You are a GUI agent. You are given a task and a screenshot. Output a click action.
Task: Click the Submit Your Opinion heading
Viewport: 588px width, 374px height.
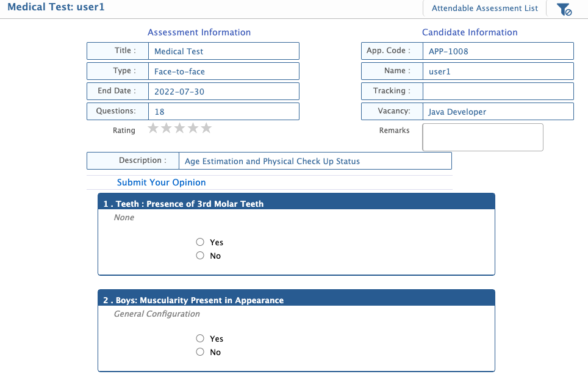tap(161, 182)
